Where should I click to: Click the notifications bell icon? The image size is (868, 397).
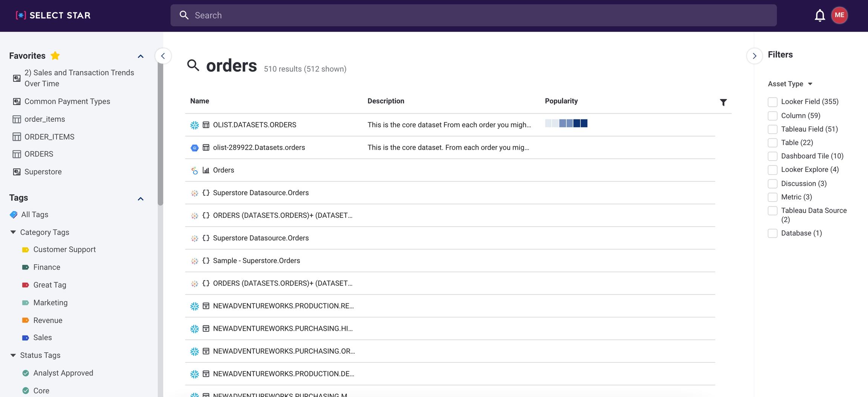[819, 15]
